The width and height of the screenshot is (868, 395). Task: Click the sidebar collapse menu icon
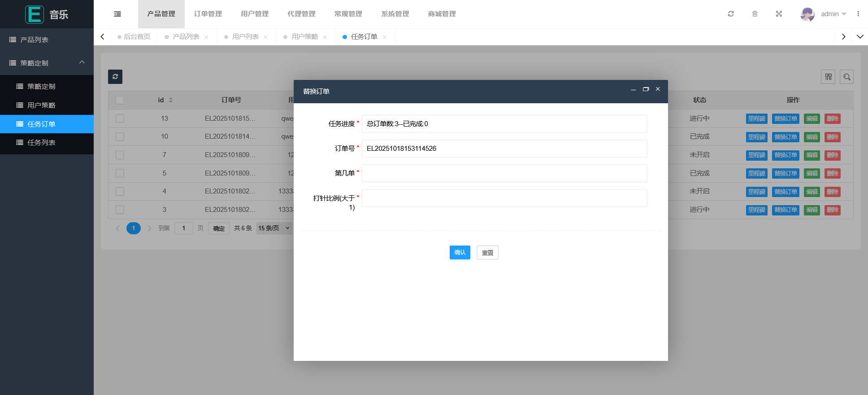click(x=117, y=14)
